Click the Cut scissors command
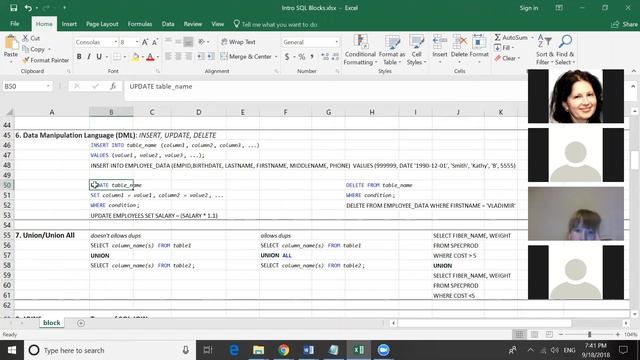The width and height of the screenshot is (640, 360). tap(31, 38)
